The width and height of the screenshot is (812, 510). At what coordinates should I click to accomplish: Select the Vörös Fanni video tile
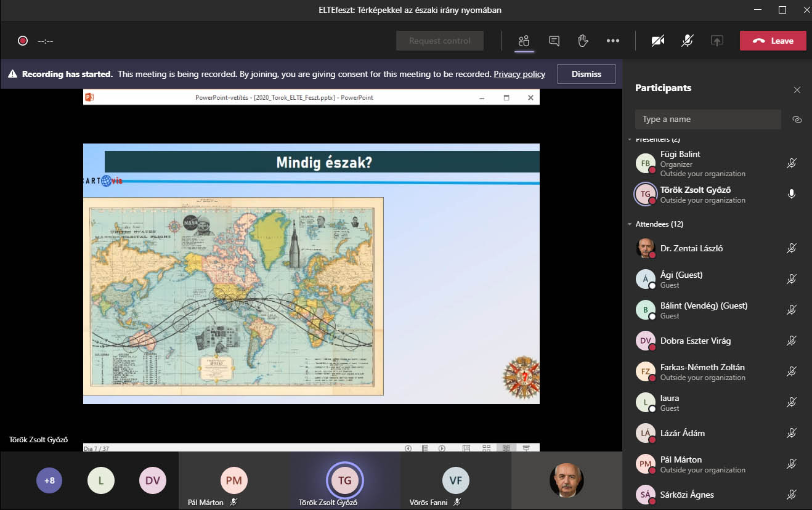tap(456, 480)
